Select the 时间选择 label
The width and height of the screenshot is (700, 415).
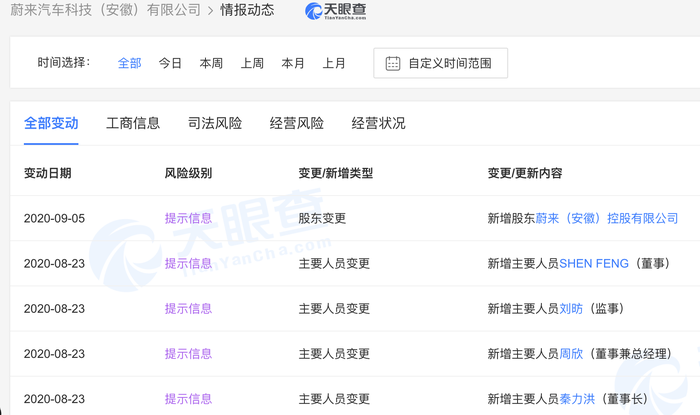click(x=64, y=62)
